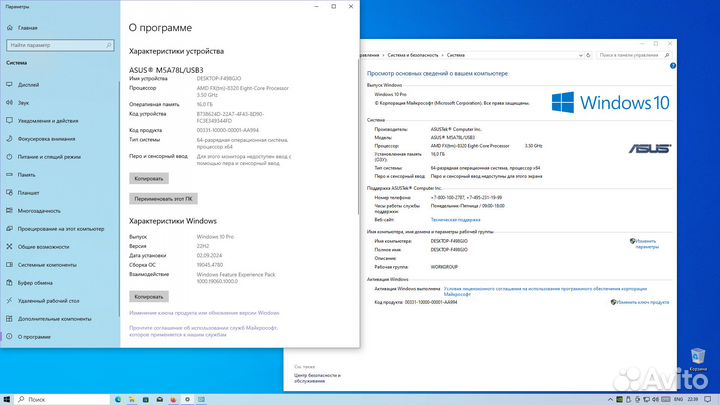Click the ENG language indicator in tray

click(x=678, y=399)
